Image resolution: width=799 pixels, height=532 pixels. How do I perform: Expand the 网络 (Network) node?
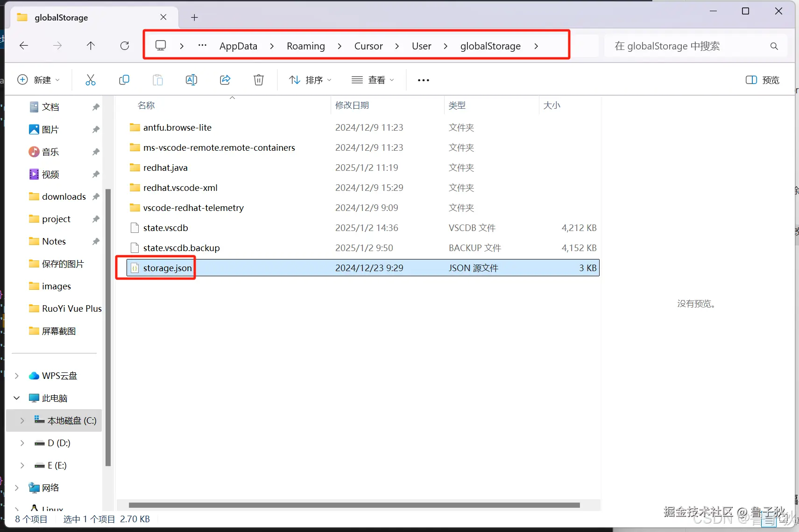click(x=17, y=488)
